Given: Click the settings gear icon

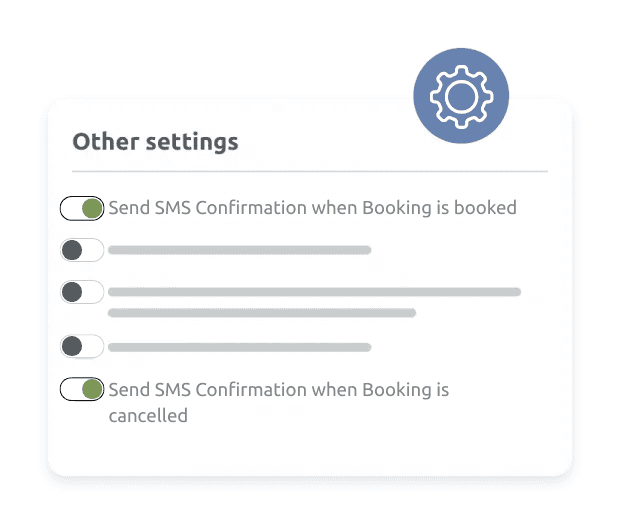Looking at the screenshot, I should tap(461, 96).
